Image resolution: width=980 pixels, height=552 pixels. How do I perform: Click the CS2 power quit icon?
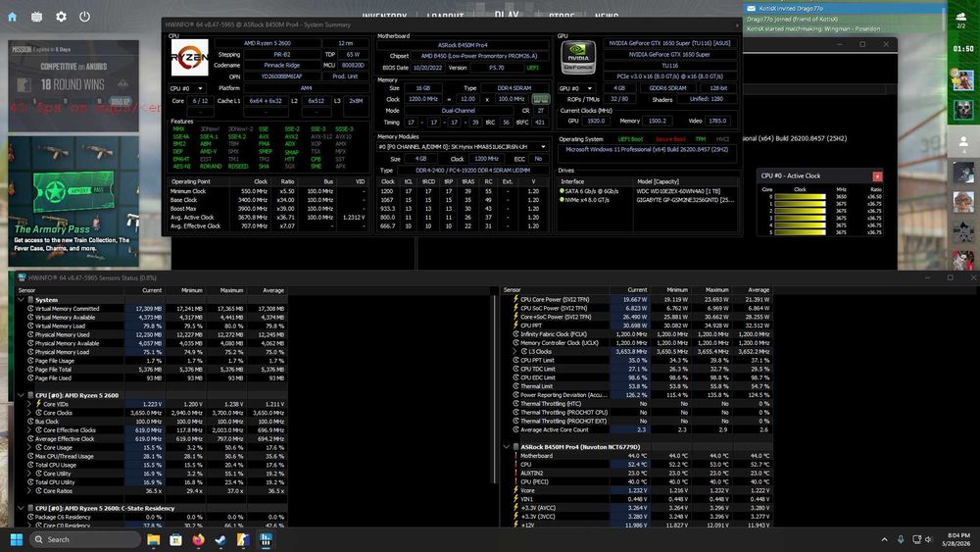click(84, 17)
